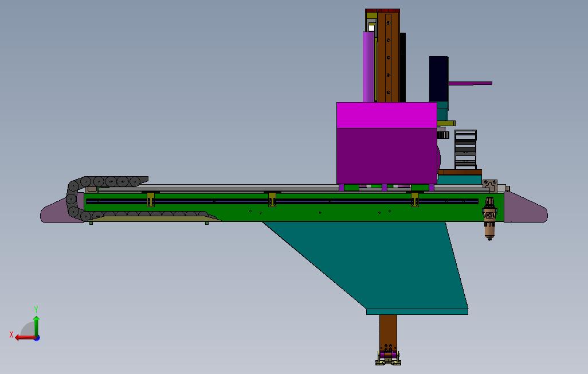Select the purple vertical cylinder

(x=369, y=67)
